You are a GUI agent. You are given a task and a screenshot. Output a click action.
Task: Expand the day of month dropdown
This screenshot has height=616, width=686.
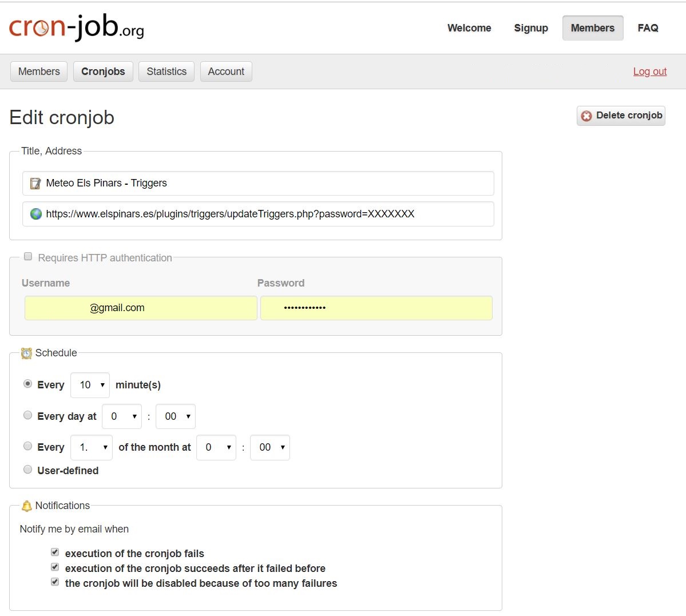[x=92, y=447]
